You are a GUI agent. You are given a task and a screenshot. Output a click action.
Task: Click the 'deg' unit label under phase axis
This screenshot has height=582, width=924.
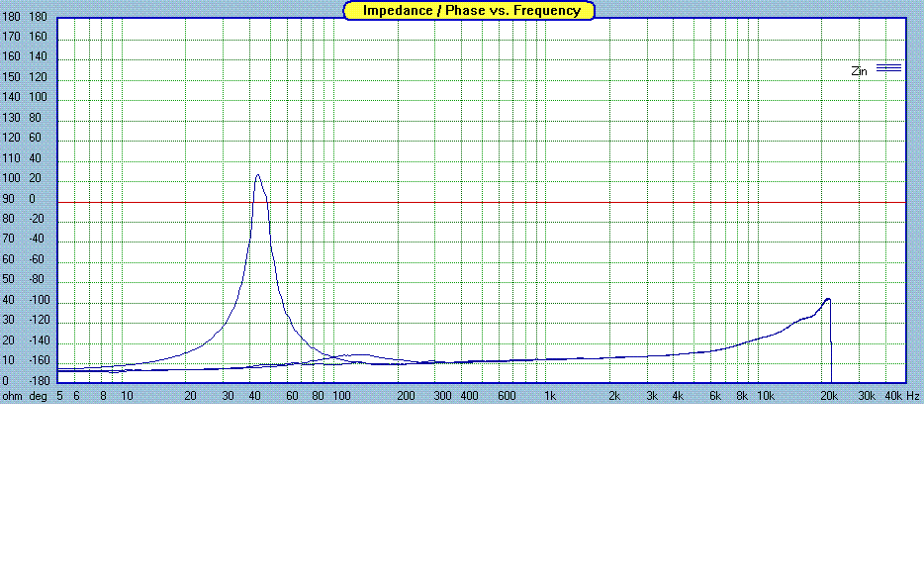(x=39, y=396)
